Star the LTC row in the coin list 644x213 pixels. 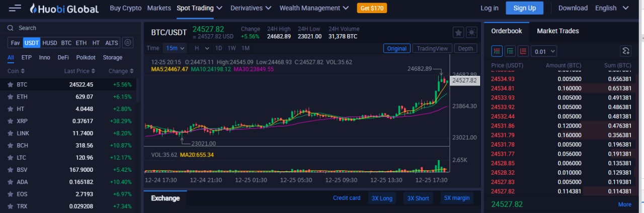(x=10, y=157)
